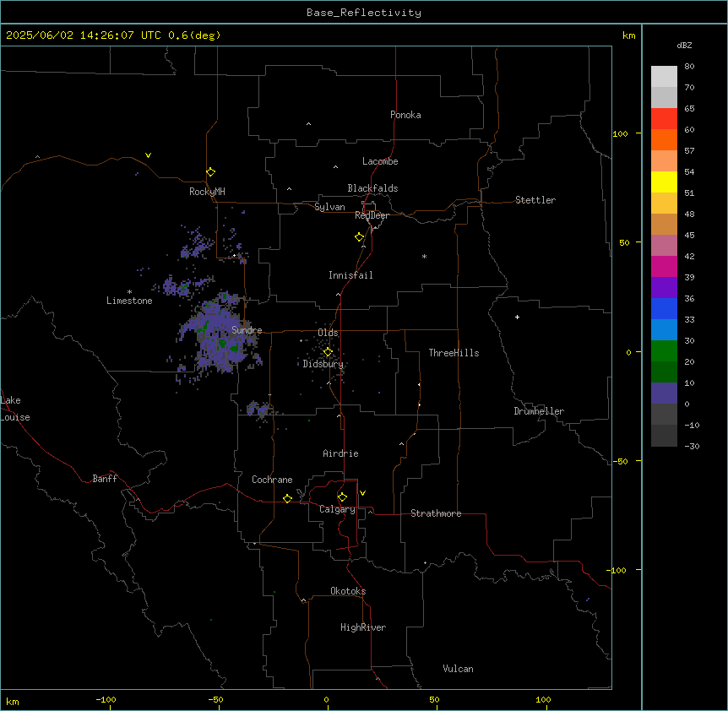The image size is (728, 711).
Task: Click the Vulcan city label
Action: click(459, 669)
